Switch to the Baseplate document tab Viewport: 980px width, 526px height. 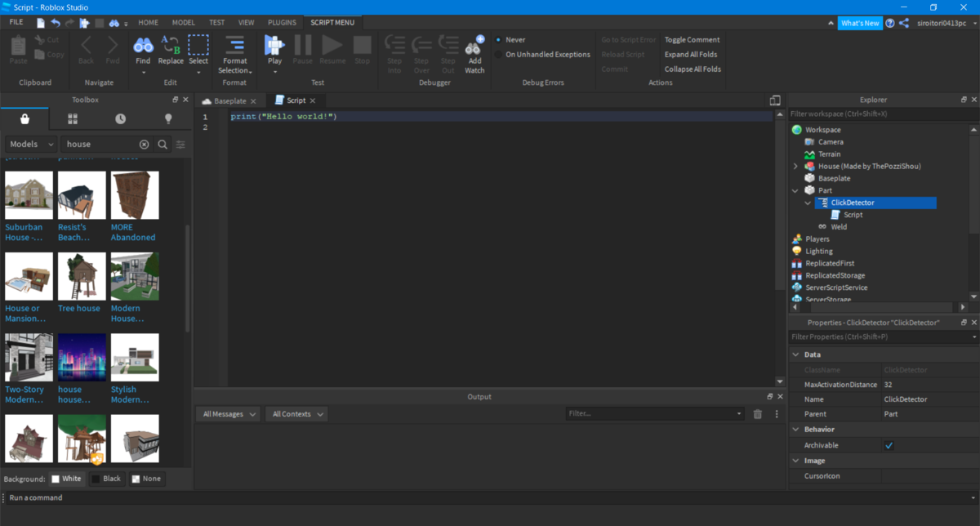(x=229, y=100)
